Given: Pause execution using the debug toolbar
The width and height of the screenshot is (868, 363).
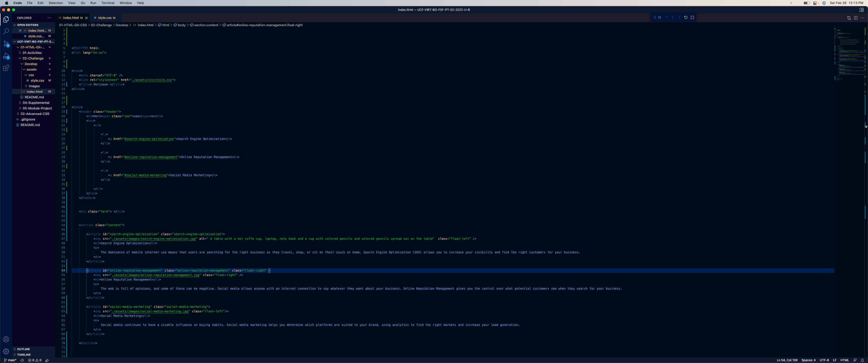Looking at the screenshot, I should (659, 17).
